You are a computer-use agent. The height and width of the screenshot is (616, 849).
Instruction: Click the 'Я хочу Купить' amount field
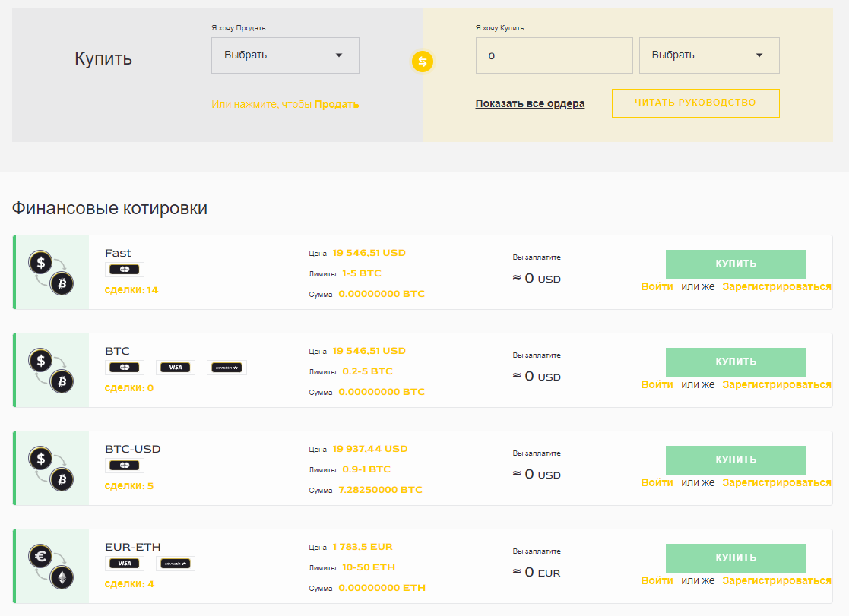(x=553, y=55)
